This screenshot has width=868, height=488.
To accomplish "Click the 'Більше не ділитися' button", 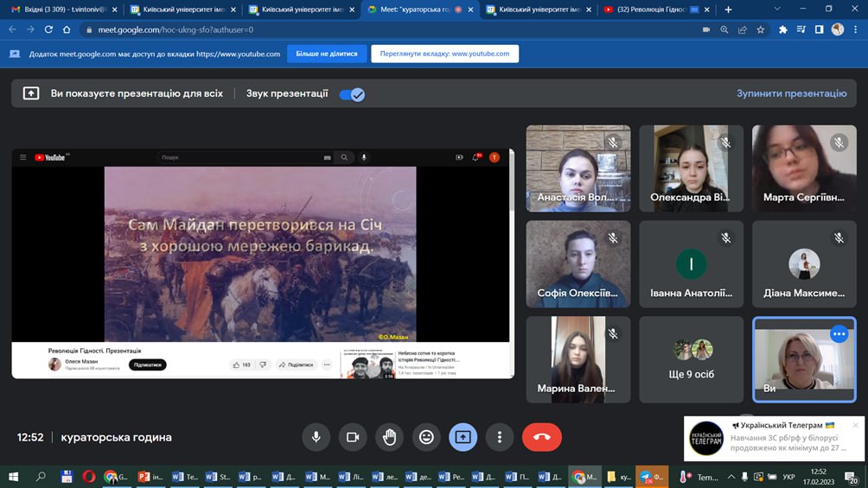I will coord(326,54).
